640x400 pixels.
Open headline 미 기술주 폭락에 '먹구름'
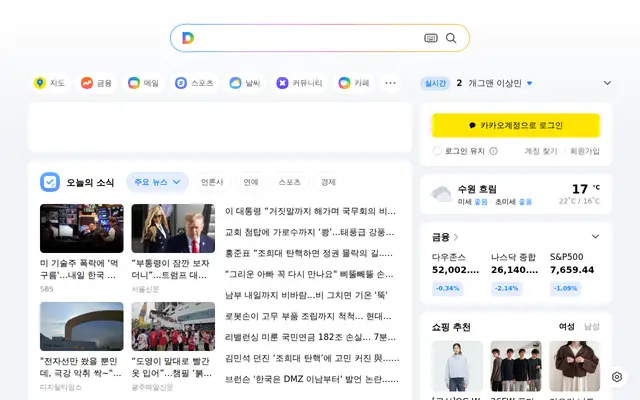point(79,269)
